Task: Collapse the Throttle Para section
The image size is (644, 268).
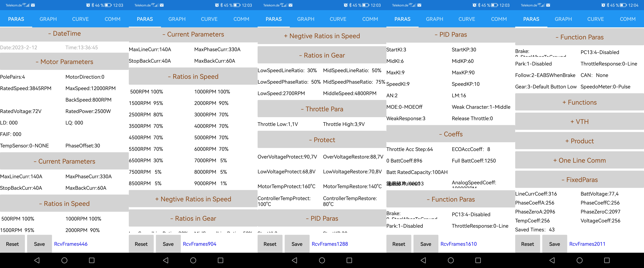Action: pos(322,109)
